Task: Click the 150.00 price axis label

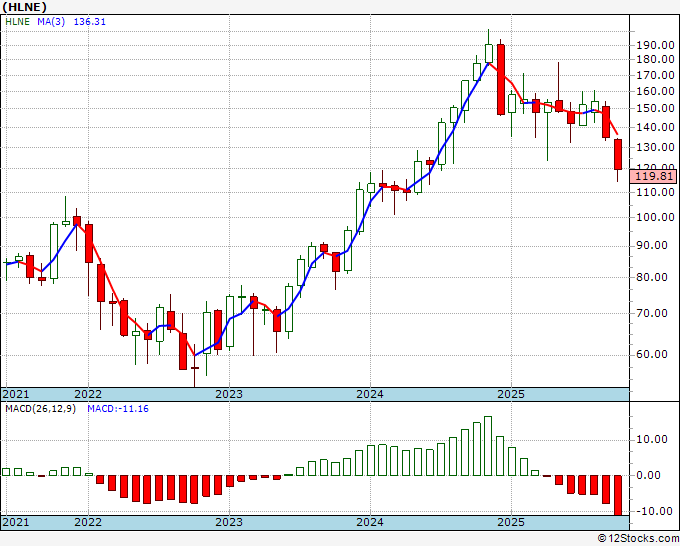Action: 655,108
